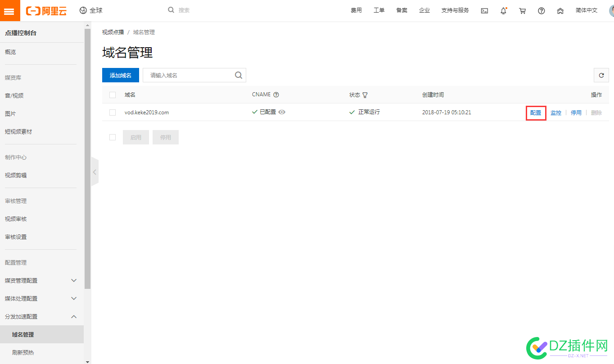Expand 媒资管理配置 section
614x364 pixels.
tap(74, 280)
